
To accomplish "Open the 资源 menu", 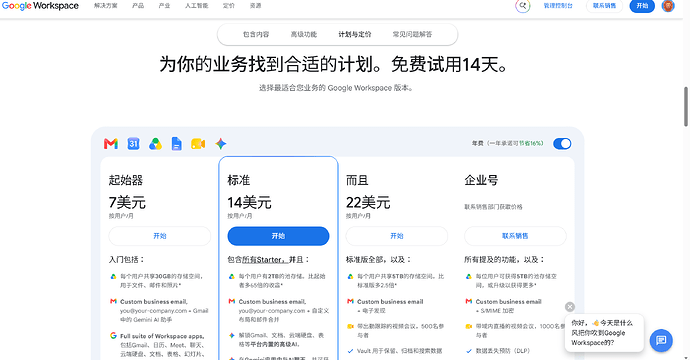I will point(255,6).
